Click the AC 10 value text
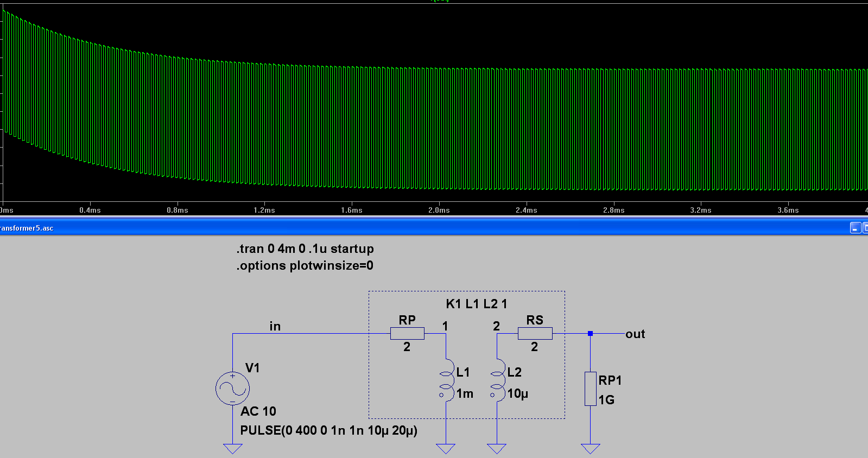This screenshot has height=458, width=868. (x=258, y=411)
